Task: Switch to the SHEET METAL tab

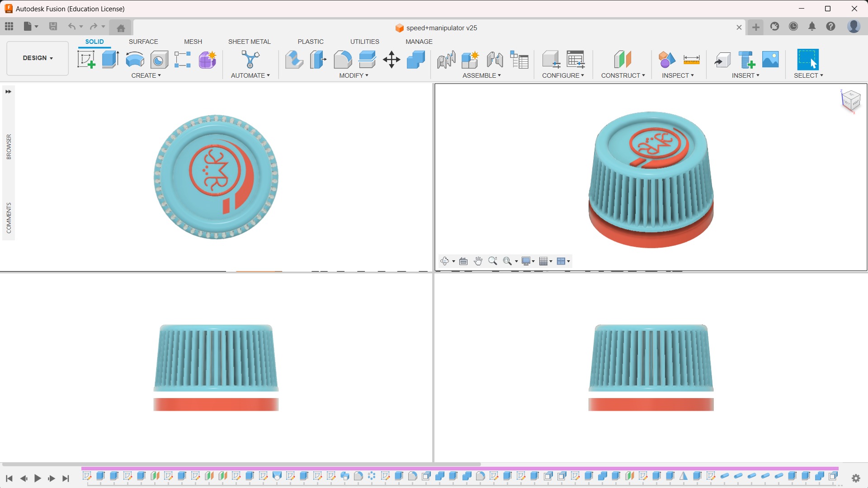Action: coord(249,42)
